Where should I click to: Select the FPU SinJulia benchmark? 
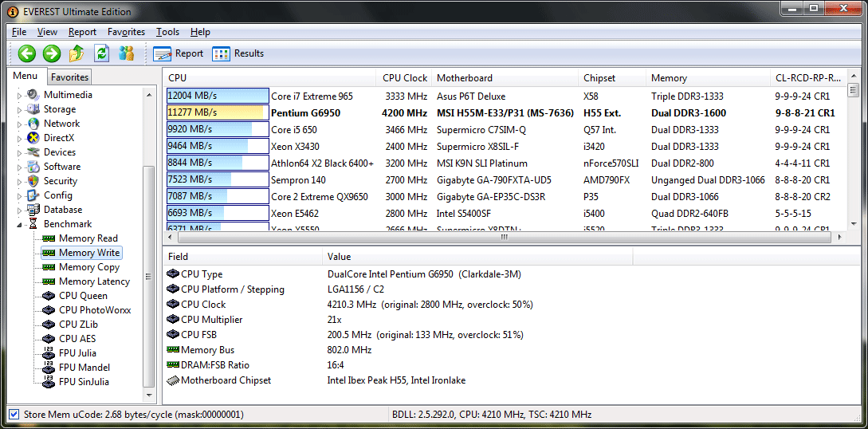[x=84, y=382]
